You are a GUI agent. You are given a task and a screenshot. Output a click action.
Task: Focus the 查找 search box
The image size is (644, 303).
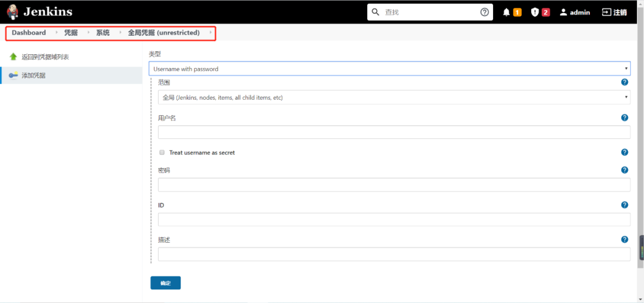[x=429, y=13]
